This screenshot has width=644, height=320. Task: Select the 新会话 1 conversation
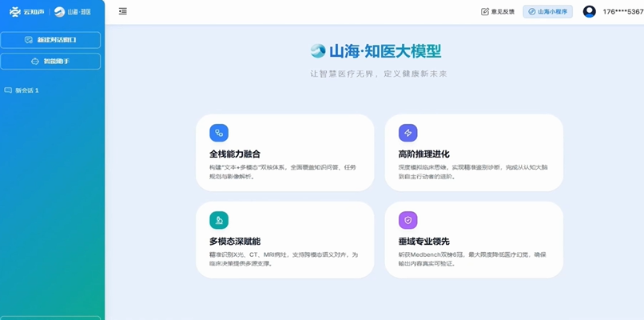pos(27,90)
